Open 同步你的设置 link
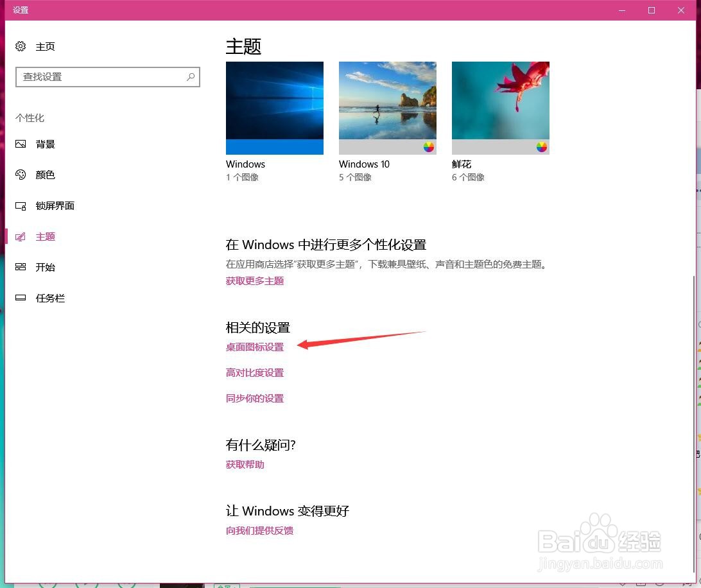This screenshot has width=701, height=588. 255,399
